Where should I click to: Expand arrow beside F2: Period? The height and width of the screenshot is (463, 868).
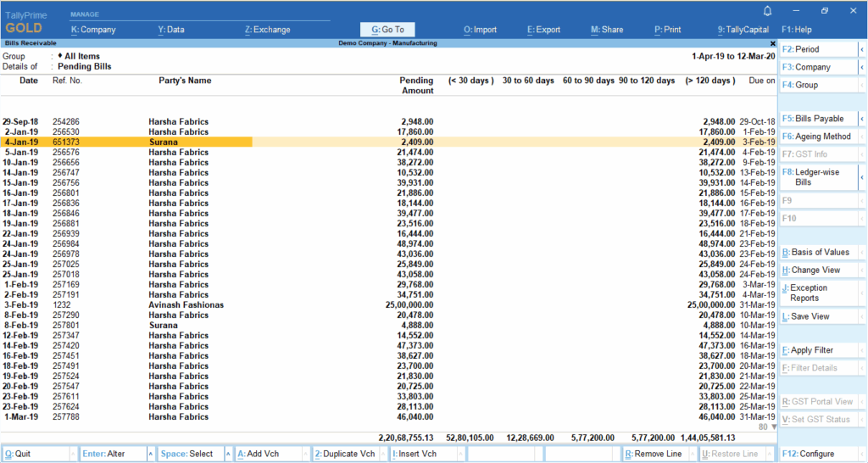(862, 49)
